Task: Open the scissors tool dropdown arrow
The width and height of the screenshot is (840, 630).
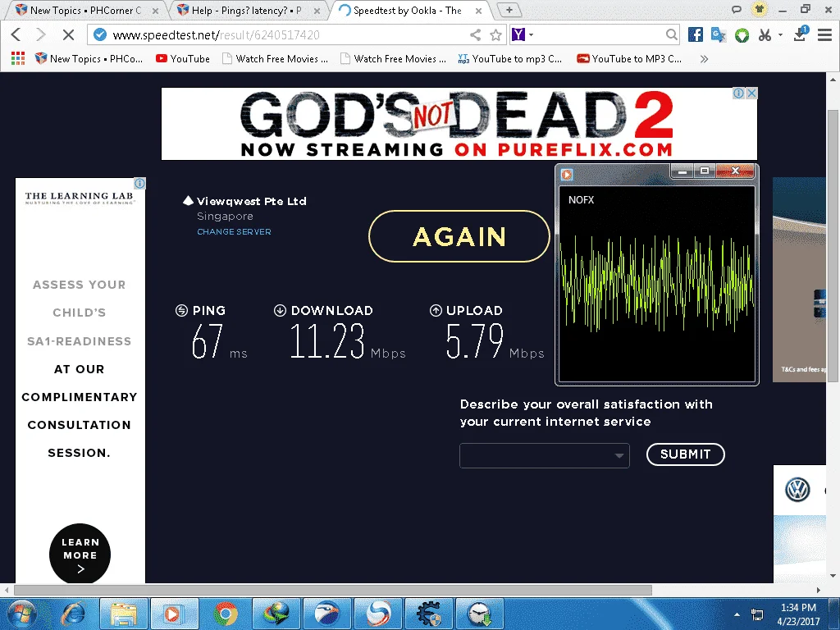Action: click(x=780, y=34)
